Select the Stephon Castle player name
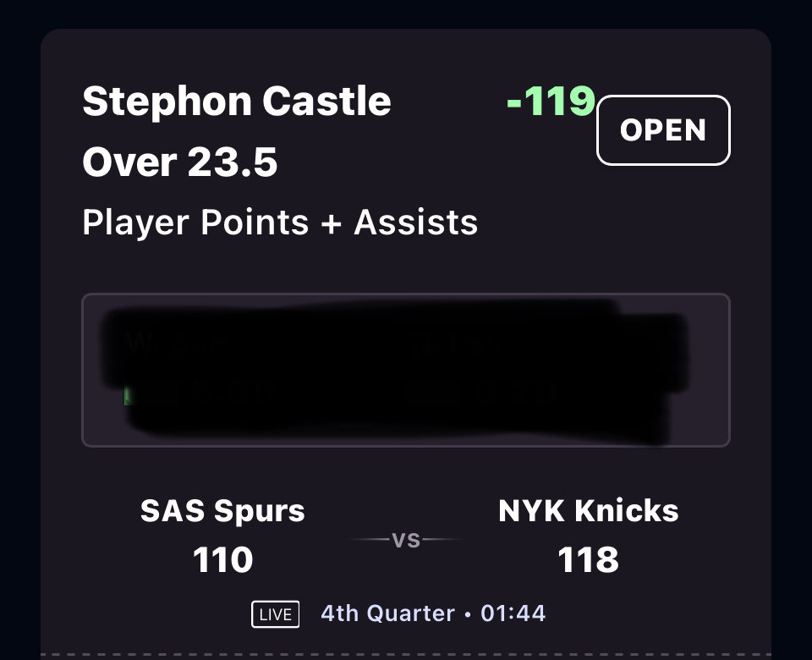This screenshot has height=660, width=812. (237, 102)
